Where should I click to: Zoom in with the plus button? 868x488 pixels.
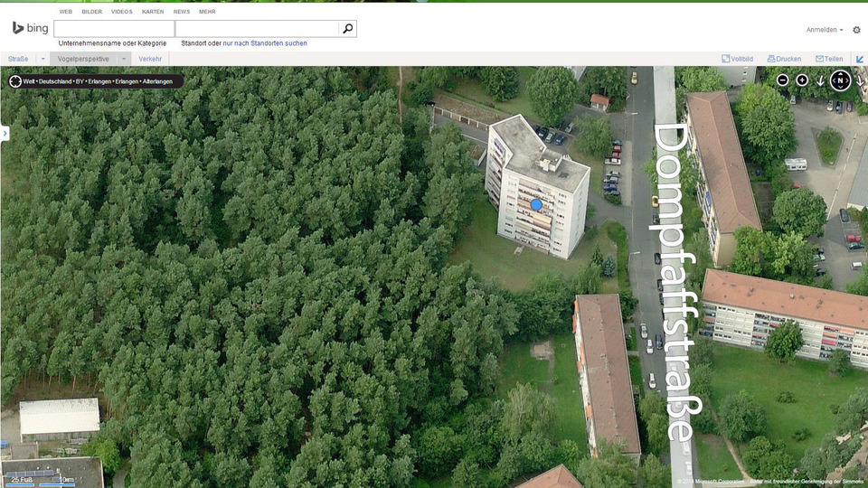pyautogui.click(x=802, y=80)
